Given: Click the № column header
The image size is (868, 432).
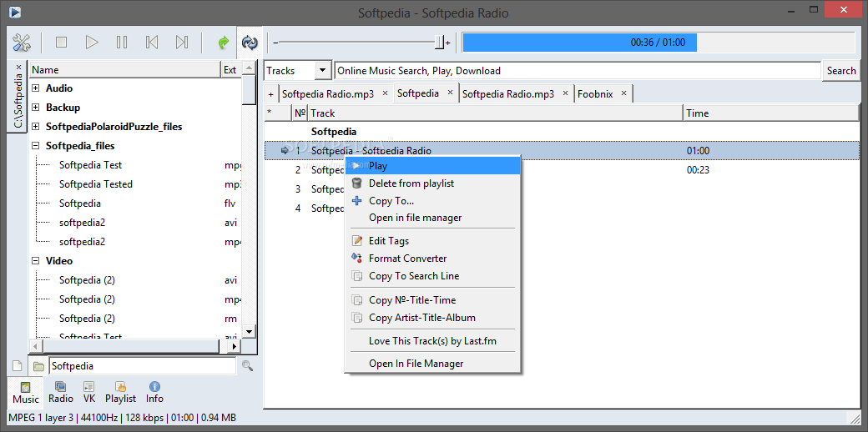Looking at the screenshot, I should pyautogui.click(x=300, y=113).
